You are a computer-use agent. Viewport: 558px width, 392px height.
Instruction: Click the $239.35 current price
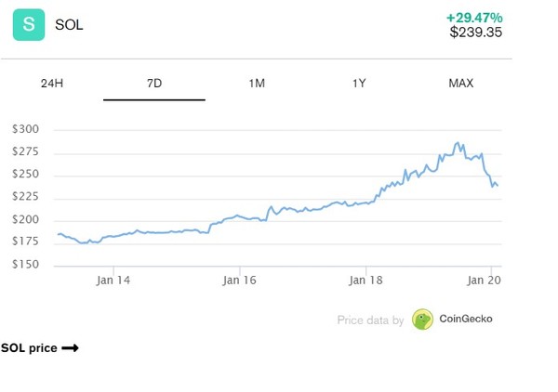(476, 33)
